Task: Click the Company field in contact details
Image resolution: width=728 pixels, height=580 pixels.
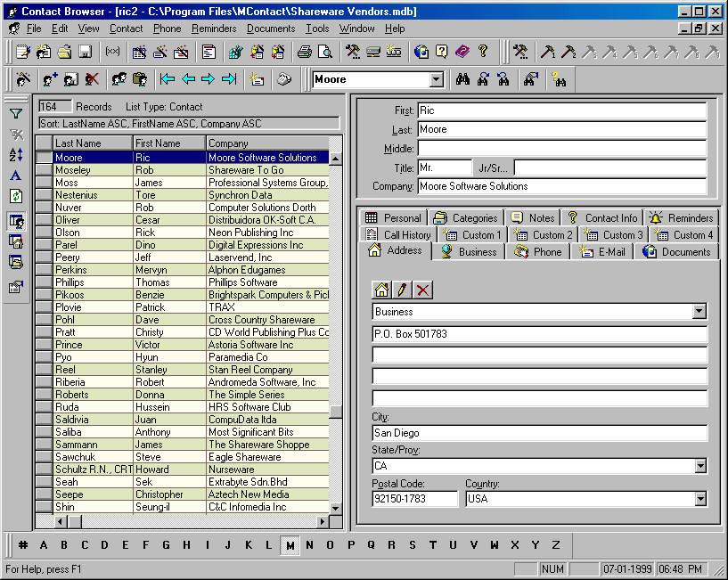Action: point(561,186)
